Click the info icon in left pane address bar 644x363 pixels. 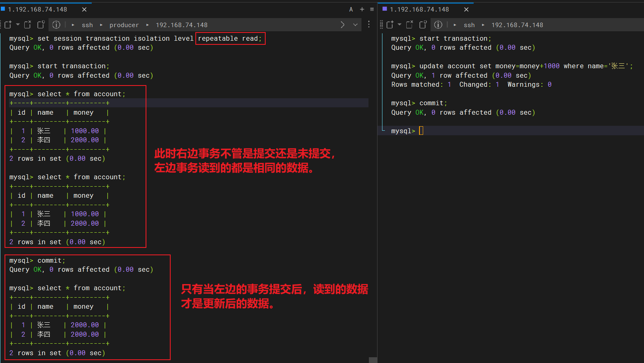[56, 25]
